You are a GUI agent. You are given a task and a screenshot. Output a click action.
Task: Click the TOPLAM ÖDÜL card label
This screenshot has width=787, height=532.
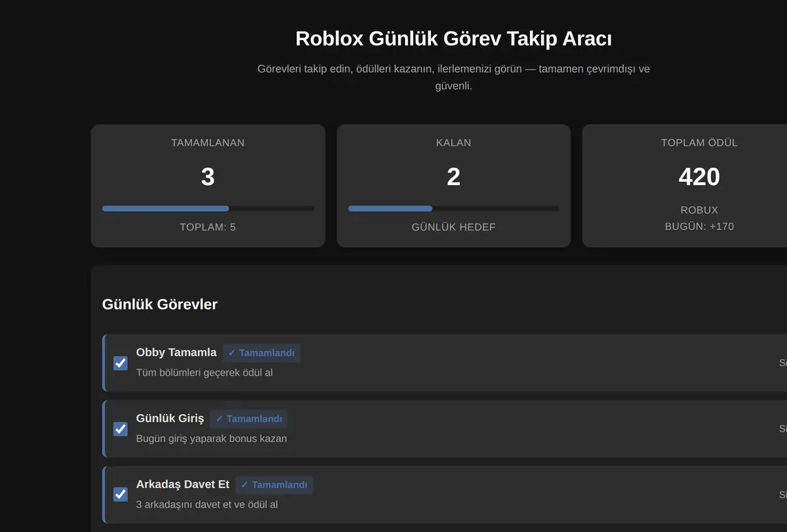click(x=699, y=142)
